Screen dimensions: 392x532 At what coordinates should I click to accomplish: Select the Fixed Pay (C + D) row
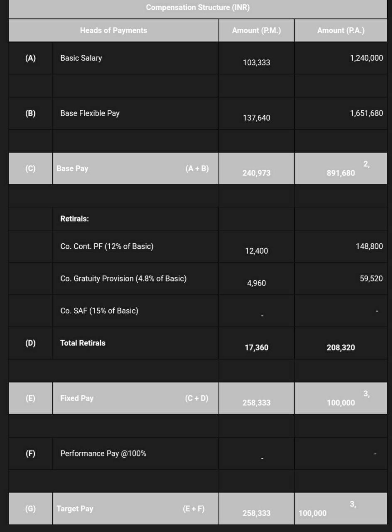click(198, 398)
